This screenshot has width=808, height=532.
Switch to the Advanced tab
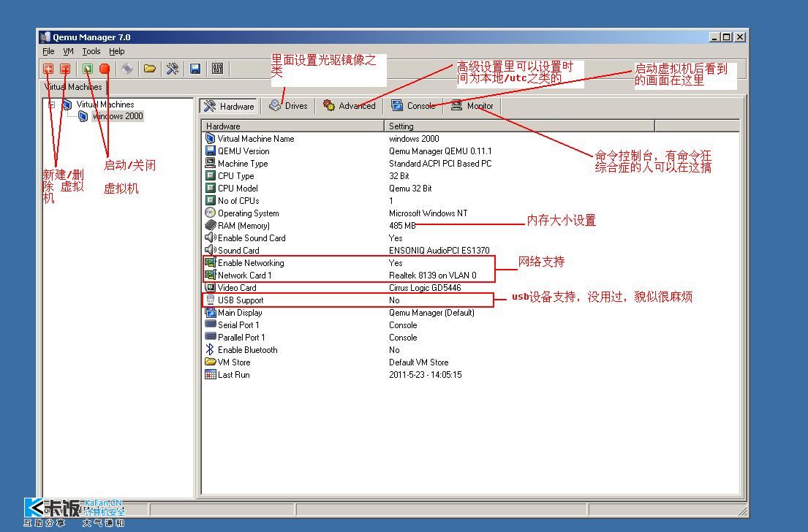click(x=350, y=106)
